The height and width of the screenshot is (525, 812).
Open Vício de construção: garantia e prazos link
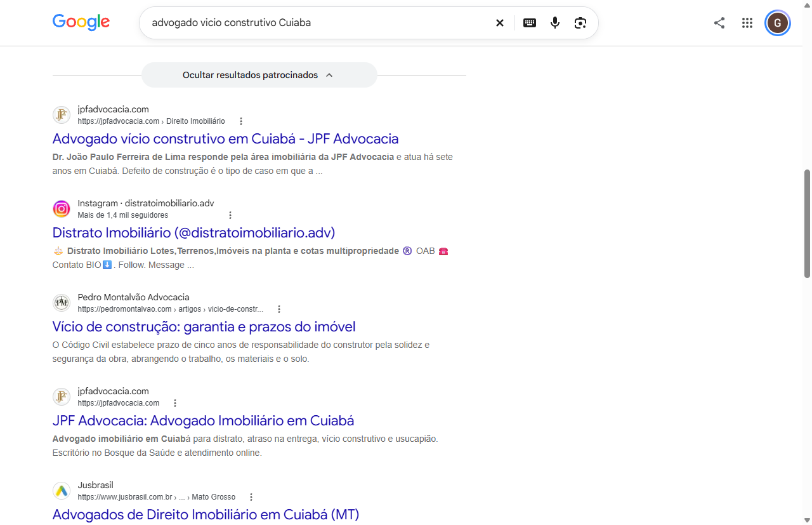[204, 326]
